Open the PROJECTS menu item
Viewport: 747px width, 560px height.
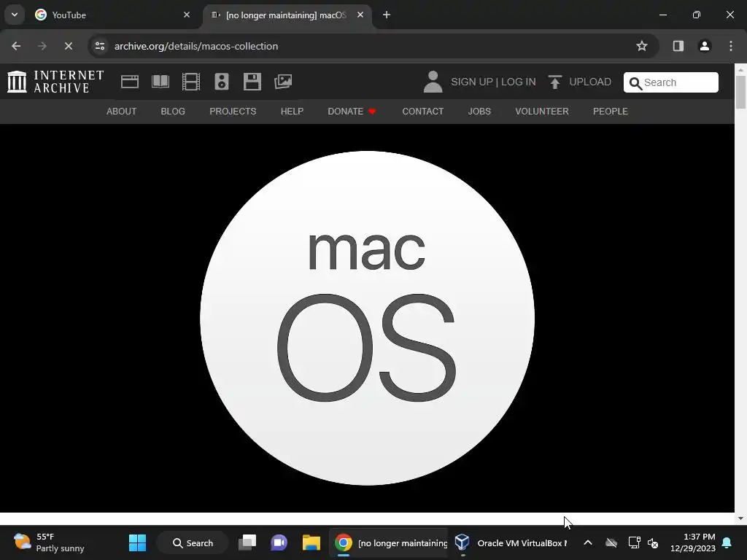pyautogui.click(x=233, y=112)
